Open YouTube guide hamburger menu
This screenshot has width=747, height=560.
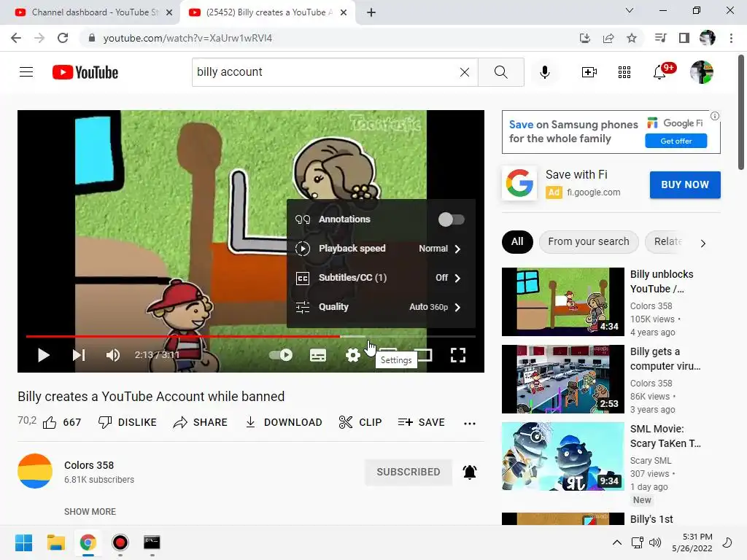pos(26,72)
